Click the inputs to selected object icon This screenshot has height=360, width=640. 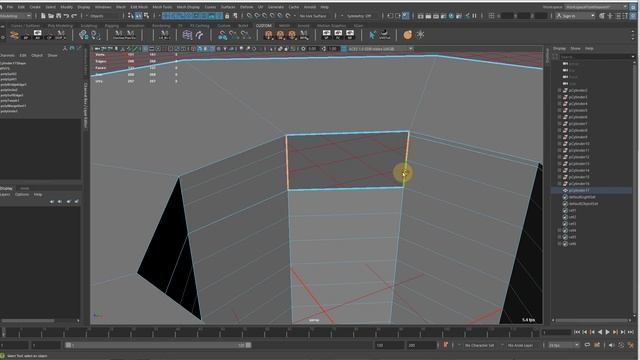(x=390, y=16)
